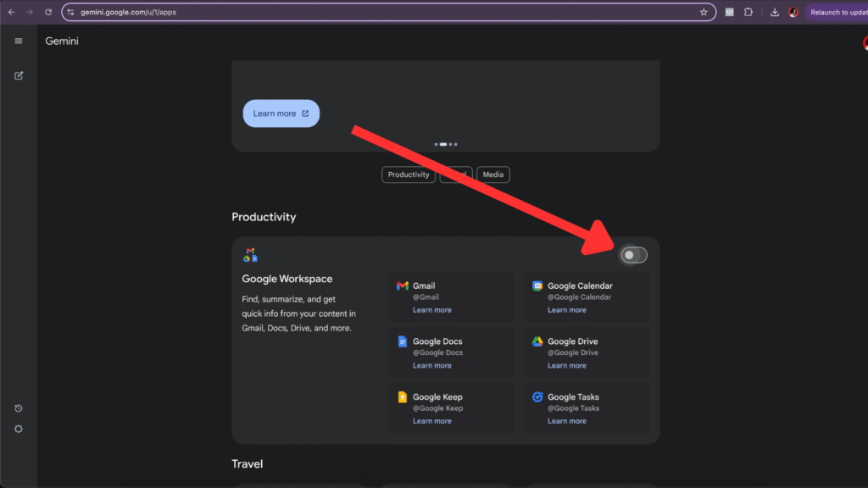Screen dimensions: 868x488
Task: Click the Google Workspace combined logo icon
Action: [250, 254]
